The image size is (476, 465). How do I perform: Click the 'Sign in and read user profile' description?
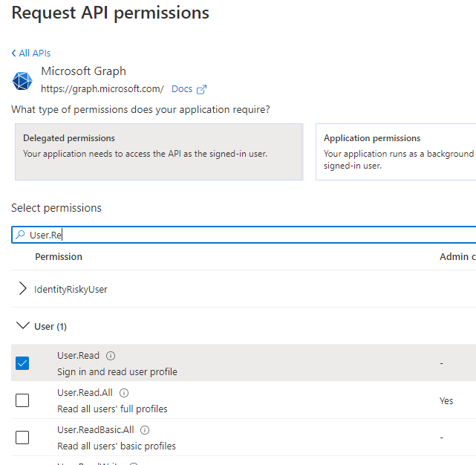[x=117, y=371]
